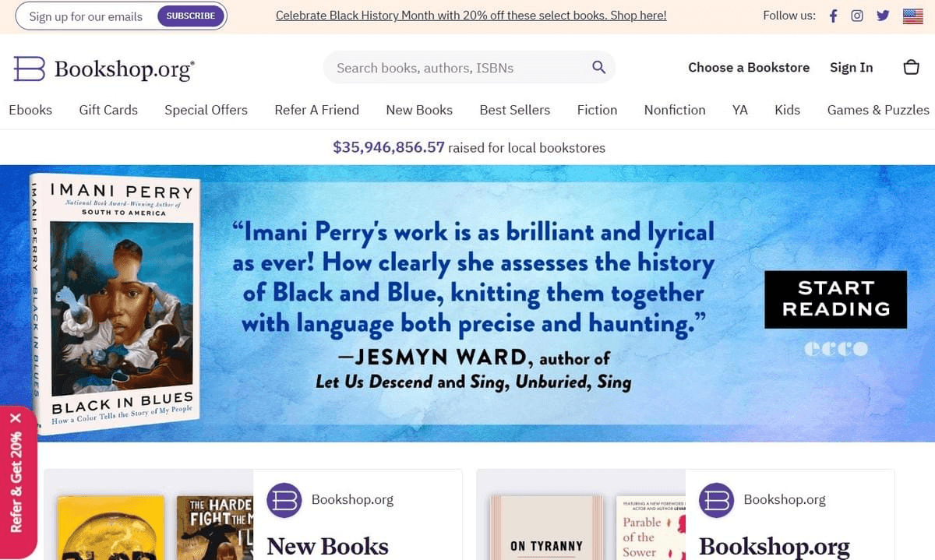Image resolution: width=935 pixels, height=560 pixels.
Task: Open the Gift Cards menu item
Action: pos(108,110)
